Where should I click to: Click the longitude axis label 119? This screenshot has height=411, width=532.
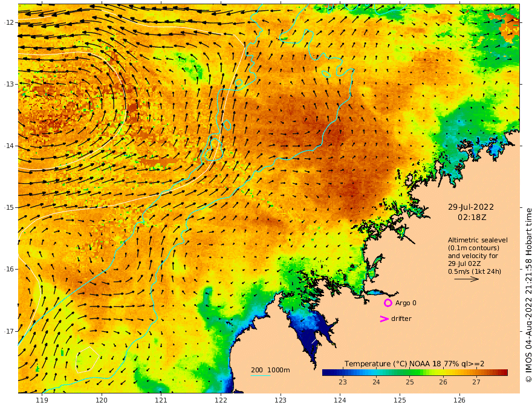click(x=42, y=400)
